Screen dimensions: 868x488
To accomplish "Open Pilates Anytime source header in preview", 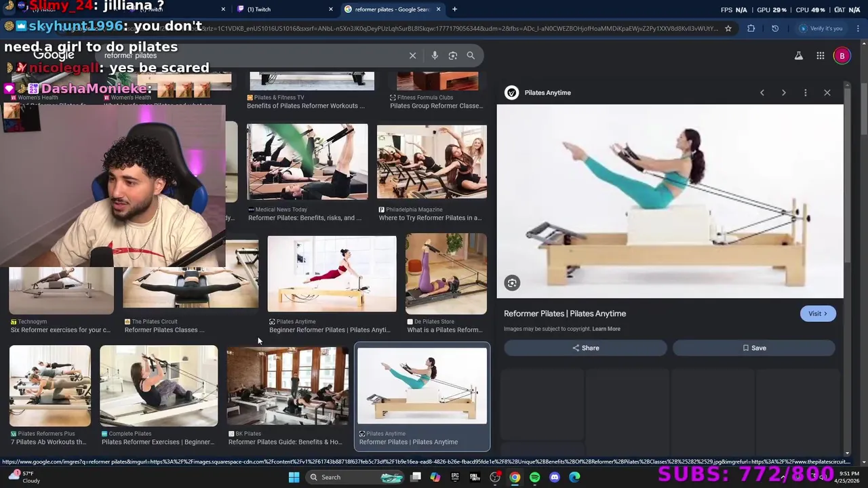I will click(538, 93).
